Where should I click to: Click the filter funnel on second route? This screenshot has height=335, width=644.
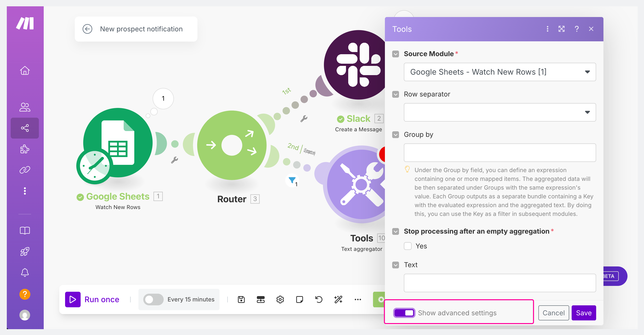tap(292, 180)
